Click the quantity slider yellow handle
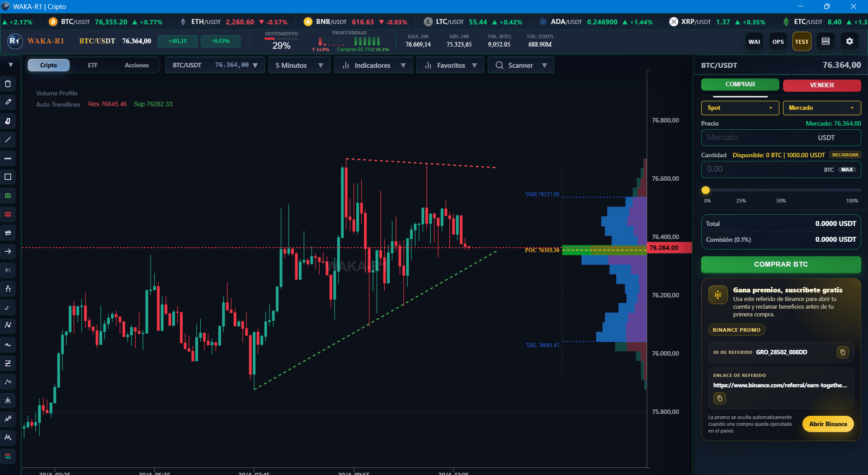The height and width of the screenshot is (475, 868). (706, 190)
